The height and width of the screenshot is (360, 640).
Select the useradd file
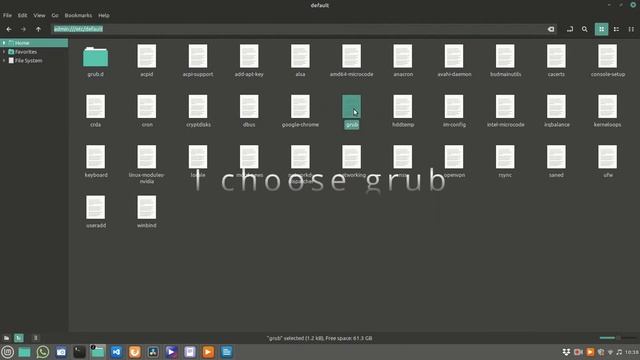96,211
